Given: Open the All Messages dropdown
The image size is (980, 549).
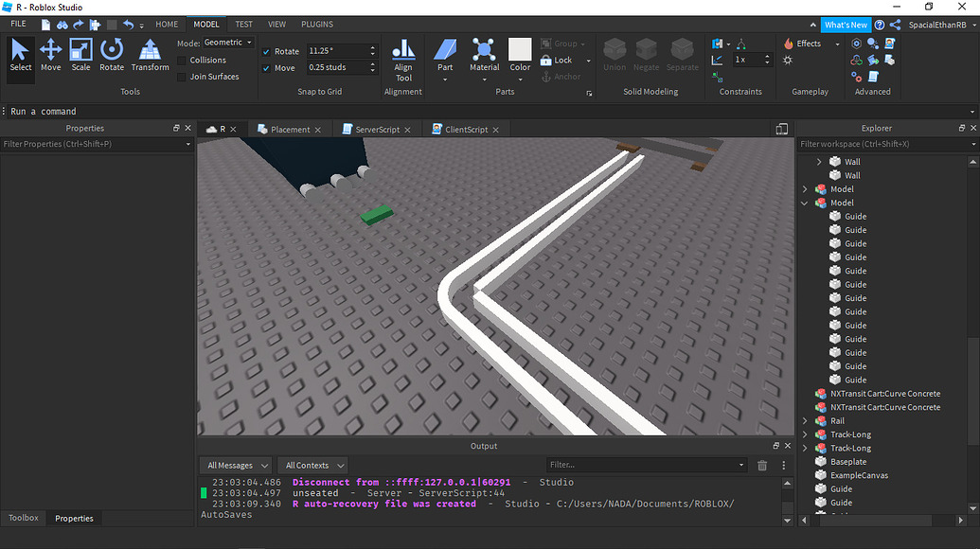Looking at the screenshot, I should [x=237, y=466].
